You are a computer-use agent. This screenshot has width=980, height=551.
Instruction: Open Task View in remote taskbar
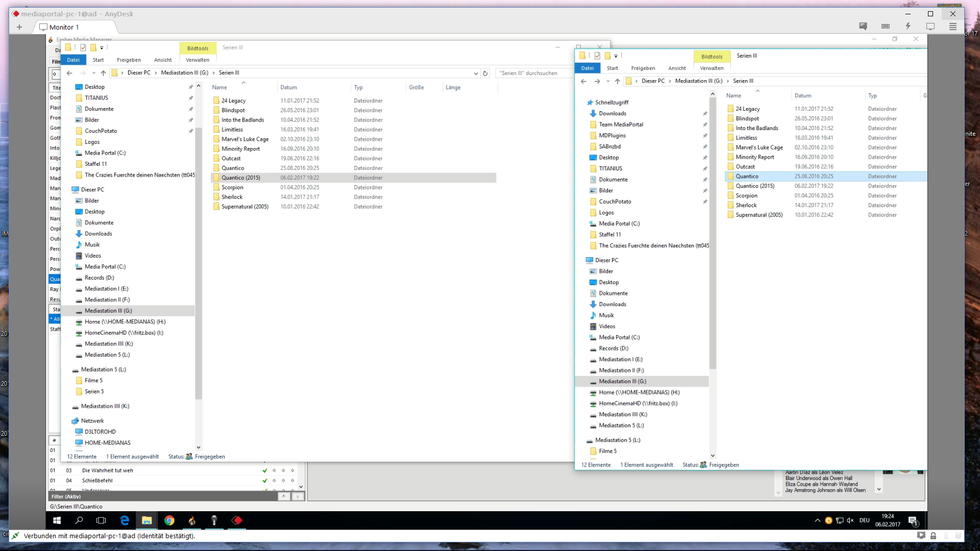point(101,520)
